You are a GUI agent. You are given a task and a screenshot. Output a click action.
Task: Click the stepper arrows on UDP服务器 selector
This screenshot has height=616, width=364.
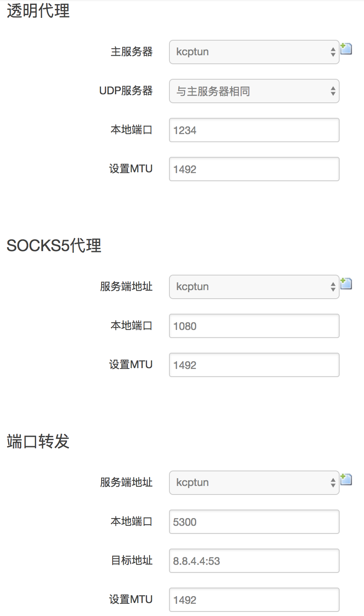tap(333, 91)
